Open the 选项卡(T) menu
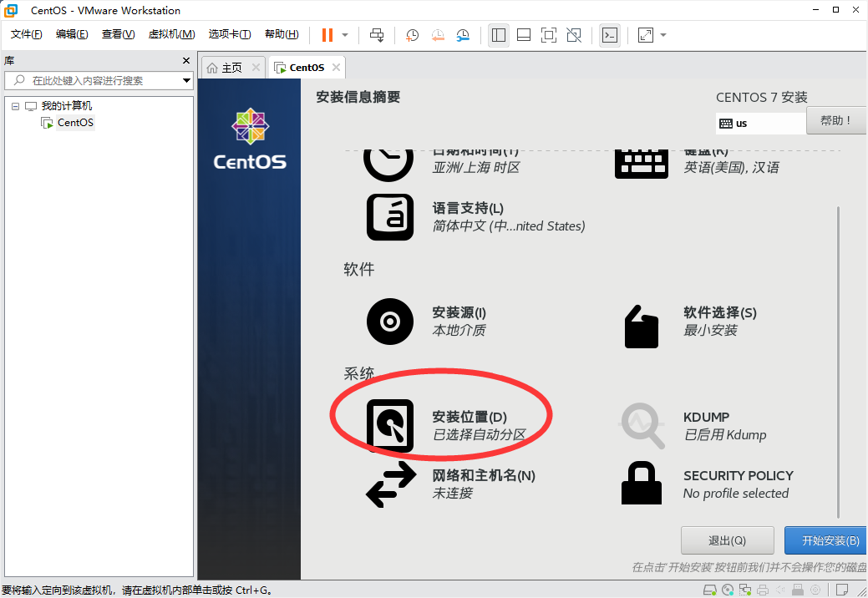Screen dimensions: 868x598 [229, 34]
